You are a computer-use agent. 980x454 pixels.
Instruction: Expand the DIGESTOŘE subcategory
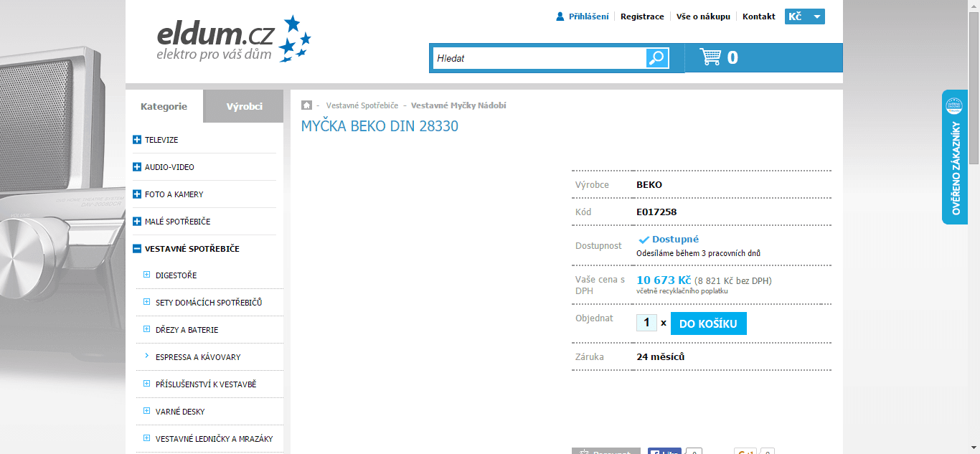(x=147, y=275)
